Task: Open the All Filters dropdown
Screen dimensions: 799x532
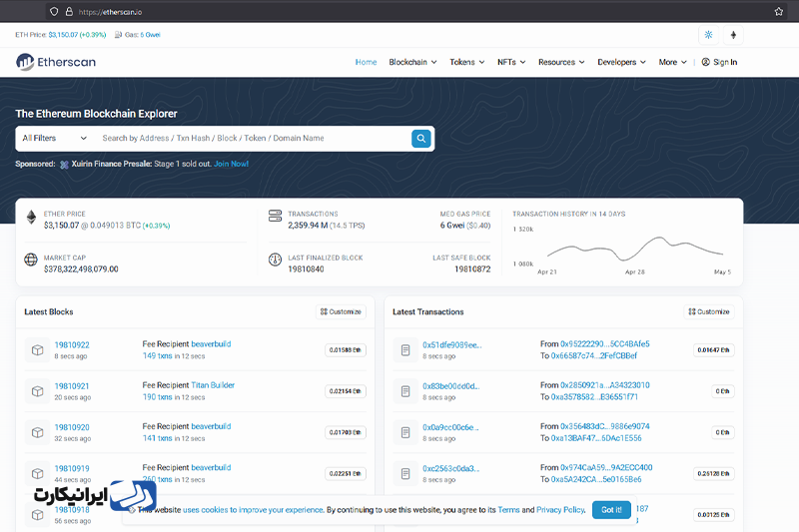Action: coord(55,139)
